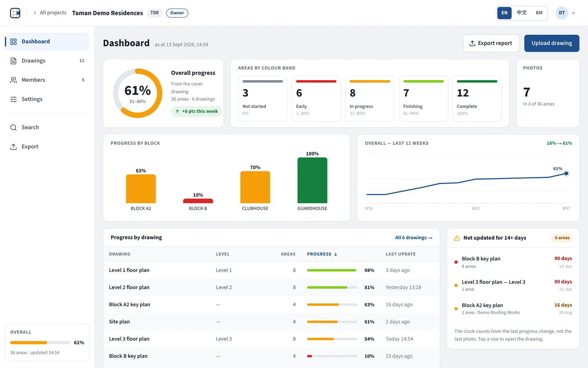
Task: Open All 6 drawings link
Action: 414,238
